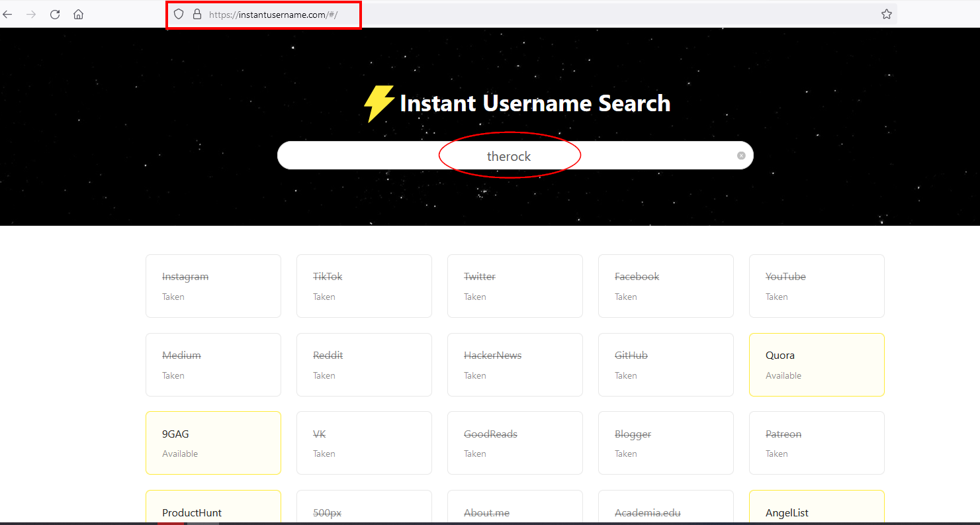Click the padlock security icon in address bar
The height and width of the screenshot is (525, 980).
[197, 14]
